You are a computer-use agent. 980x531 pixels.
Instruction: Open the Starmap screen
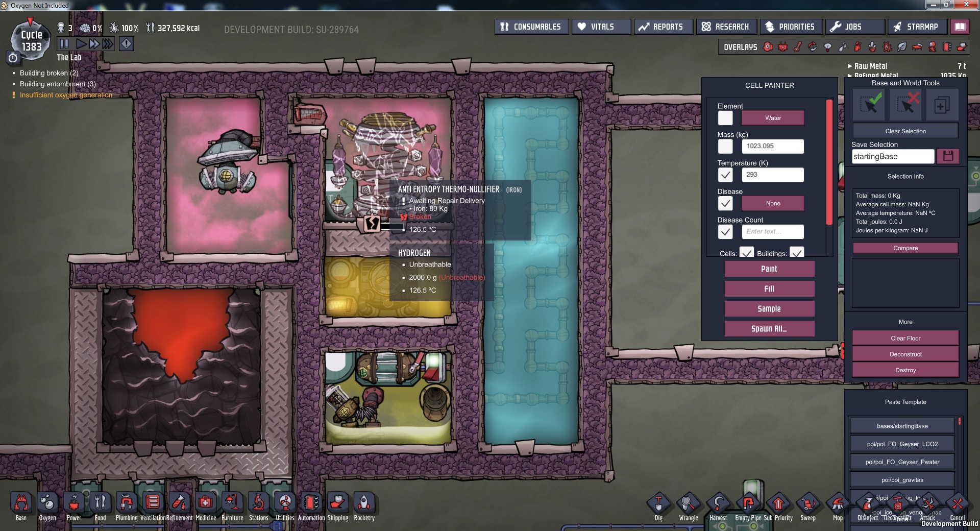tap(917, 27)
